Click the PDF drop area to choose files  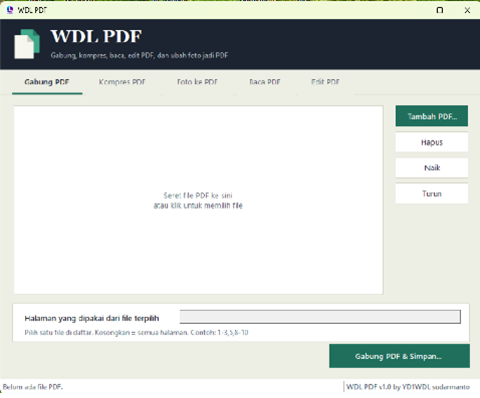pos(198,200)
